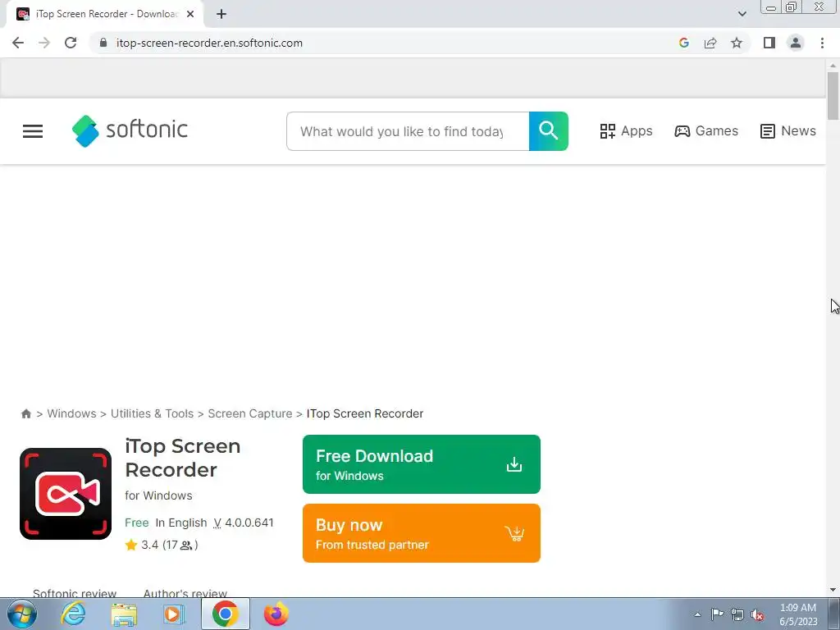This screenshot has width=840, height=630.
Task: Click the browser forward arrow
Action: point(44,43)
